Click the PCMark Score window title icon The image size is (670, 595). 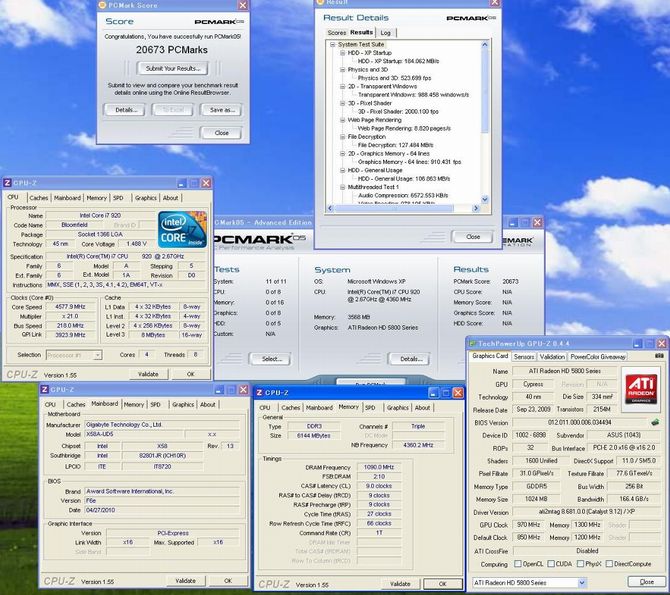(x=102, y=5)
